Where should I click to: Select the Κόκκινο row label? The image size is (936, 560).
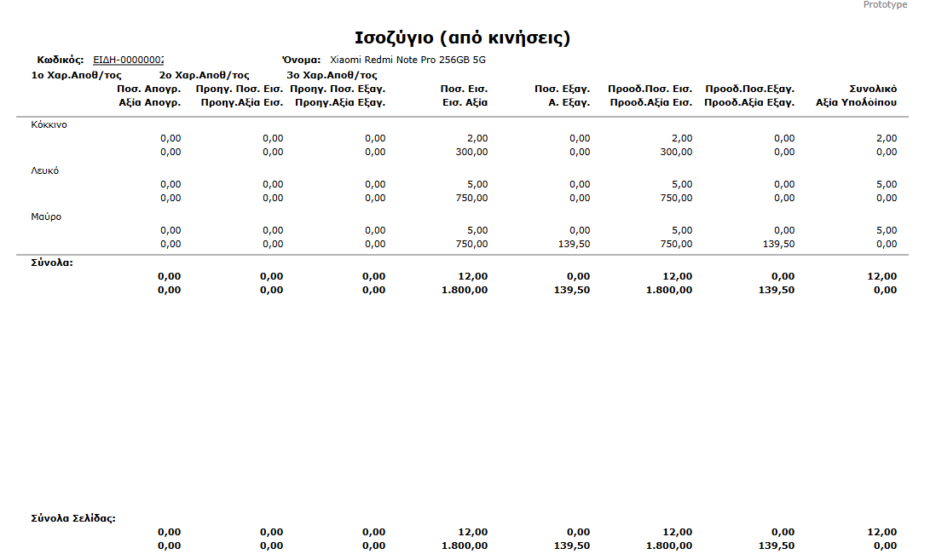point(49,124)
